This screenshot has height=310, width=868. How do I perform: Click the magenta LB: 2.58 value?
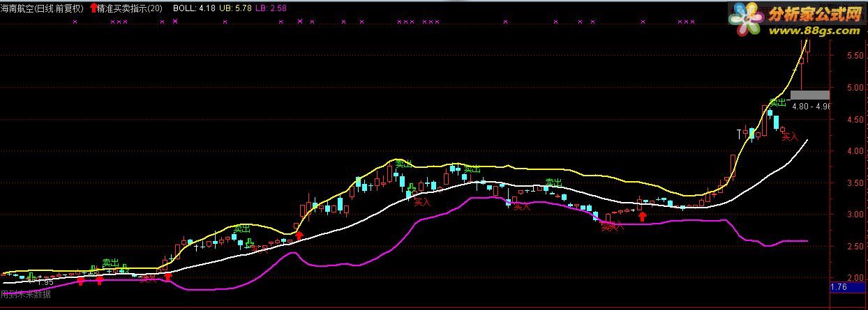[271, 8]
